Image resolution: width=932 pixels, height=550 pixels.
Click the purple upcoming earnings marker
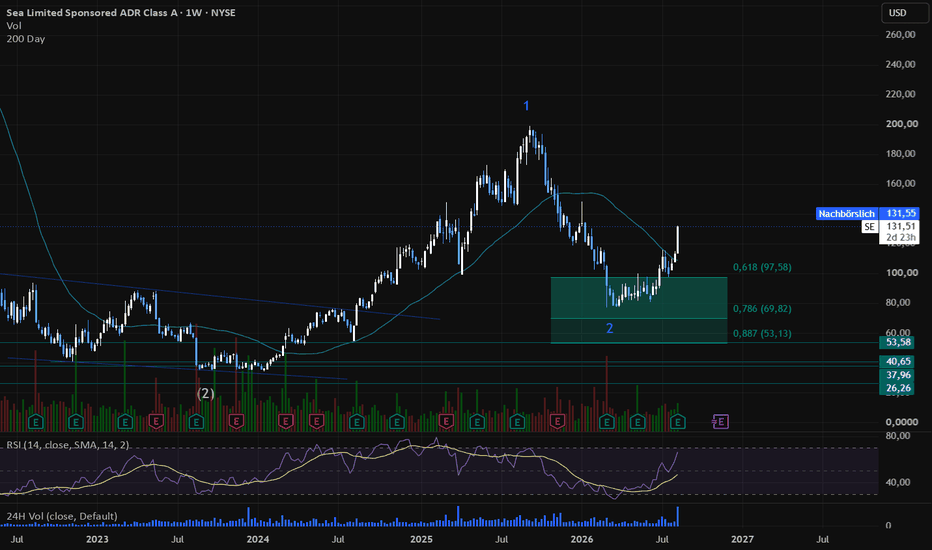tap(720, 422)
